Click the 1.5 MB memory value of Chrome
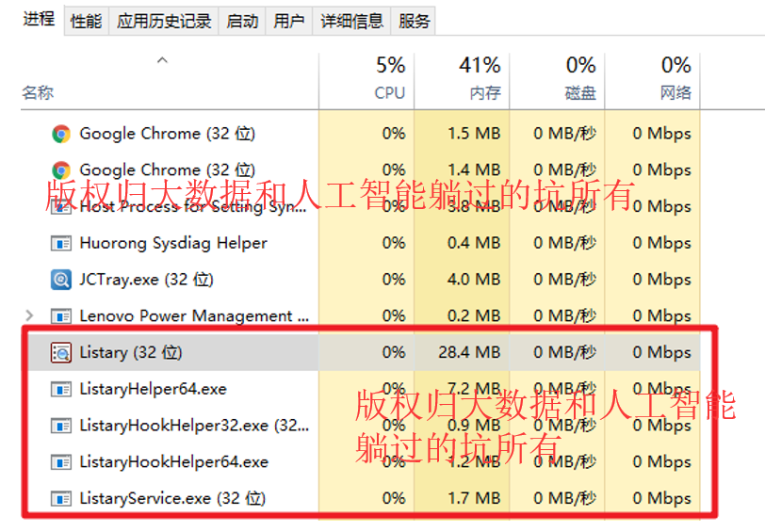The image size is (765, 532). (x=474, y=134)
